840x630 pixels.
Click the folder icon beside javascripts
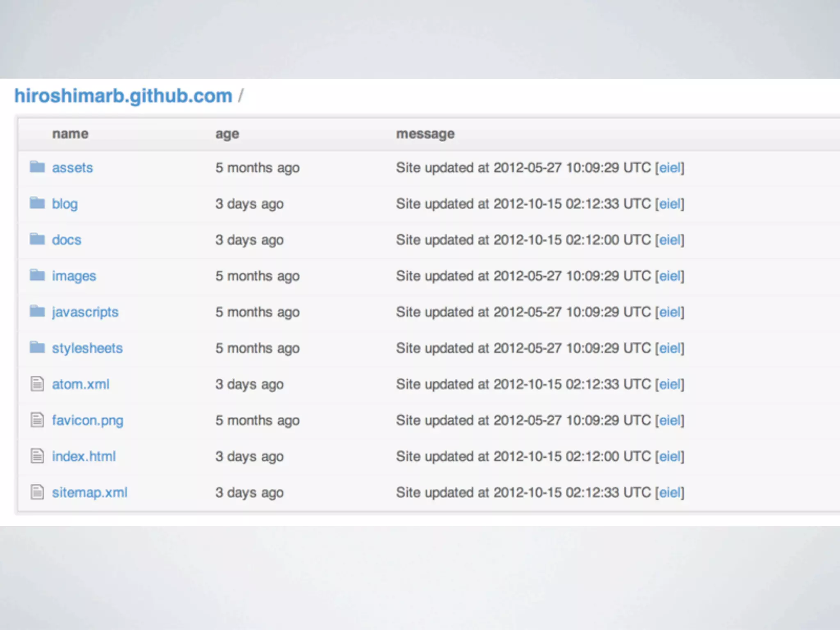[37, 311]
